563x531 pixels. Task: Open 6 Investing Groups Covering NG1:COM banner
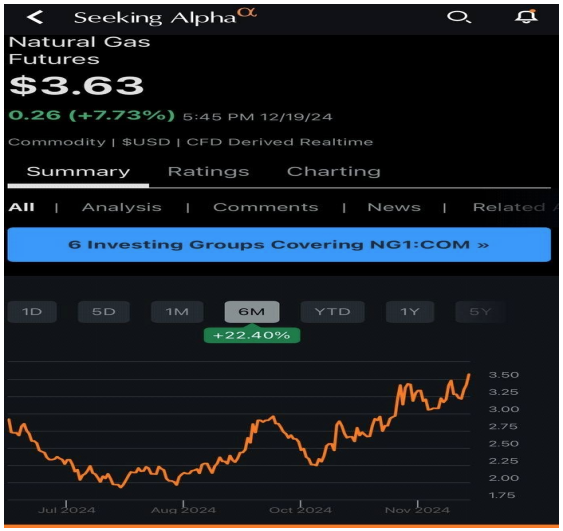click(x=279, y=244)
